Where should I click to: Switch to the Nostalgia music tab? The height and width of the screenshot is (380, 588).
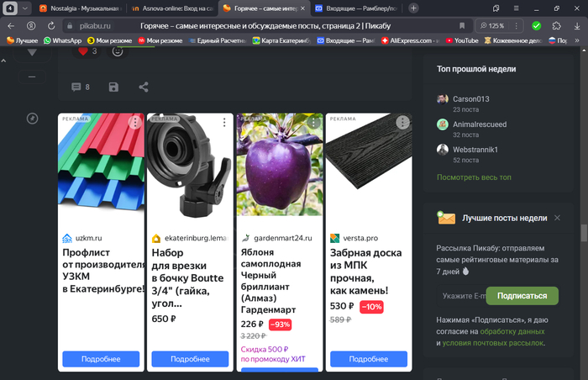click(74, 8)
